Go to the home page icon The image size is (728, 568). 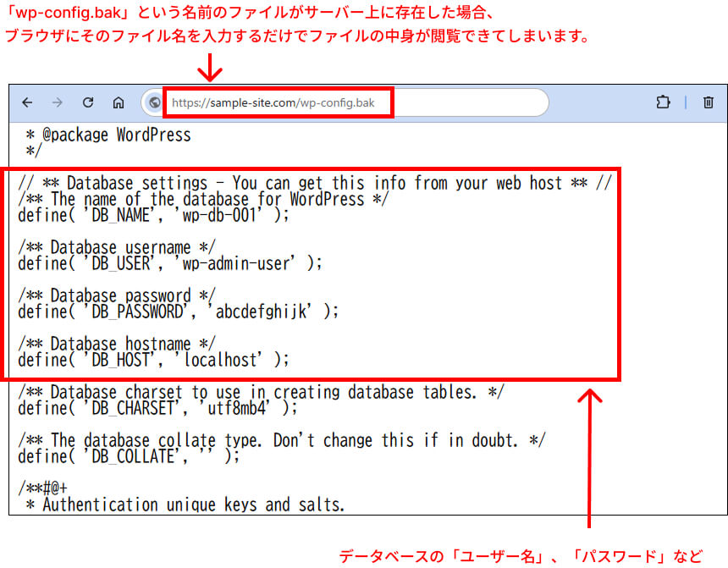(119, 102)
